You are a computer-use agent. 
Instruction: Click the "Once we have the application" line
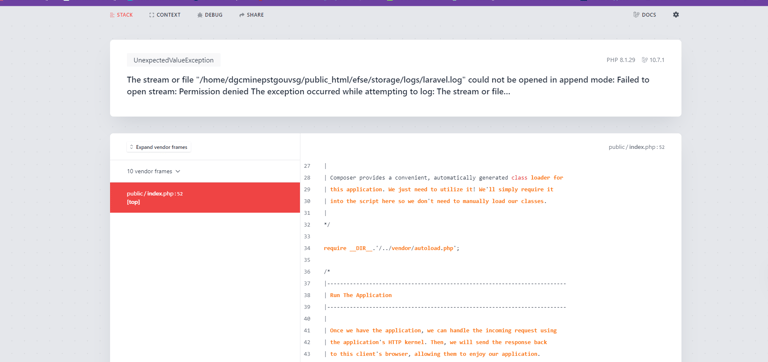pos(440,331)
